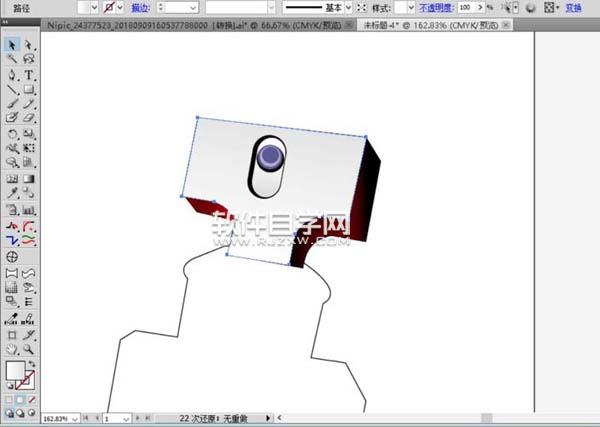Pick the Line Segment tool
The image size is (600, 427).
12,90
